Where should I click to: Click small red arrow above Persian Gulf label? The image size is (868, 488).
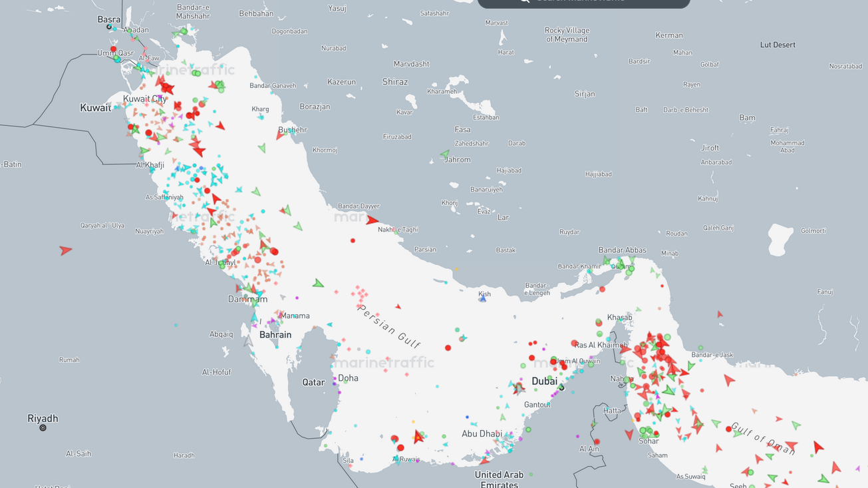(398, 307)
